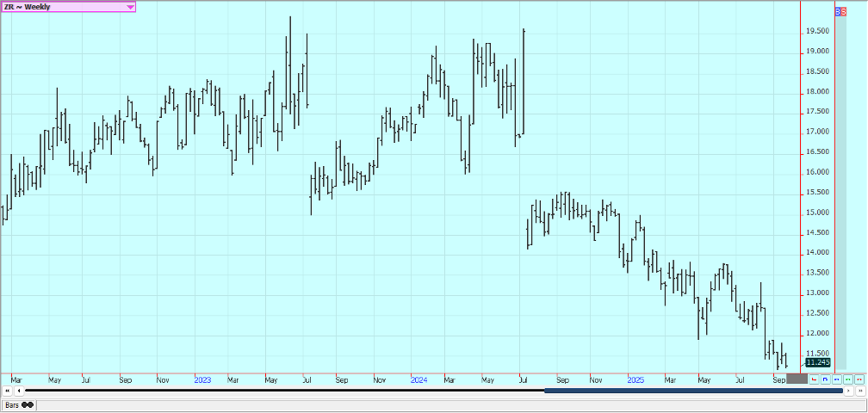This screenshot has width=868, height=413.
Task: Click the blue dash icon below the chart
Action: pos(836,379)
